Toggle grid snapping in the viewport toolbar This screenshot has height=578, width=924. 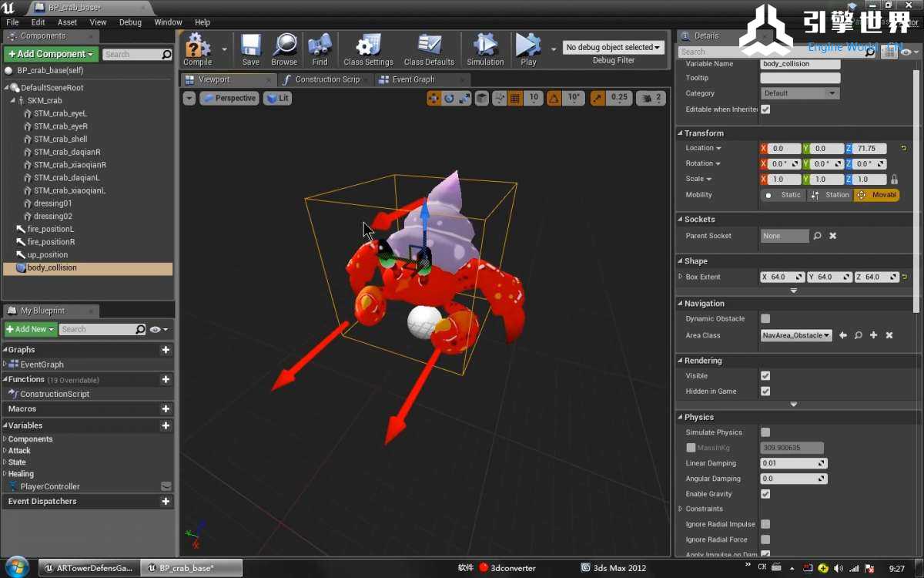click(x=515, y=98)
